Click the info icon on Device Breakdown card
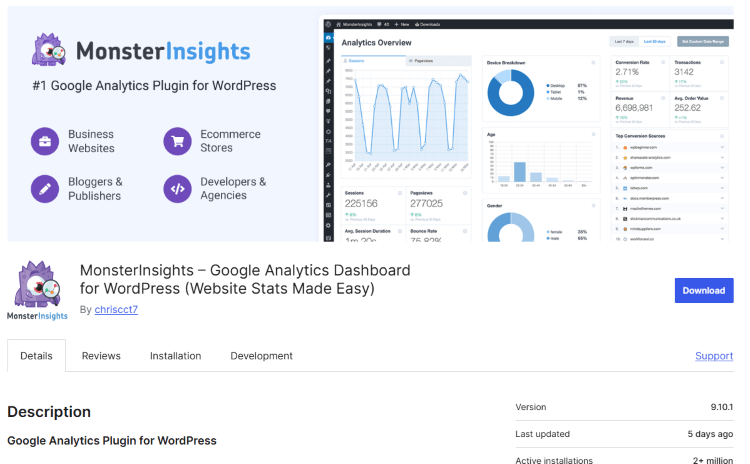Image resolution: width=750 pixels, height=464 pixels. click(593, 63)
